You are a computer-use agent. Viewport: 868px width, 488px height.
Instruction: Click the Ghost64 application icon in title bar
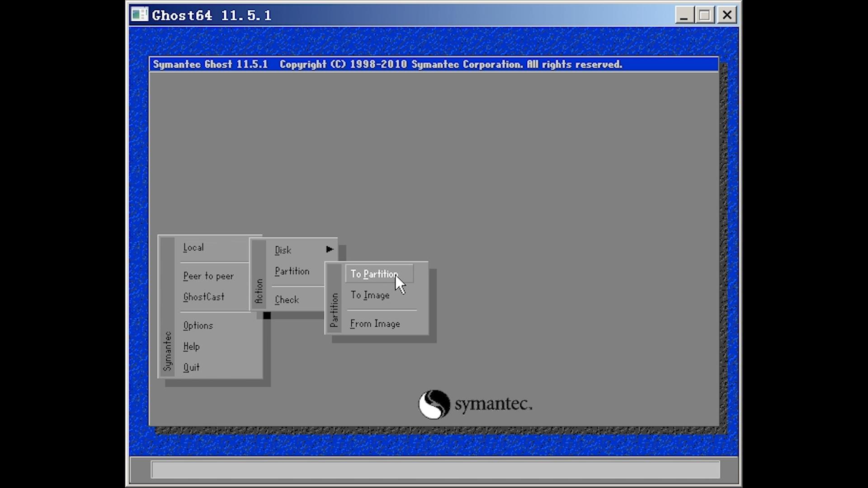coord(140,14)
